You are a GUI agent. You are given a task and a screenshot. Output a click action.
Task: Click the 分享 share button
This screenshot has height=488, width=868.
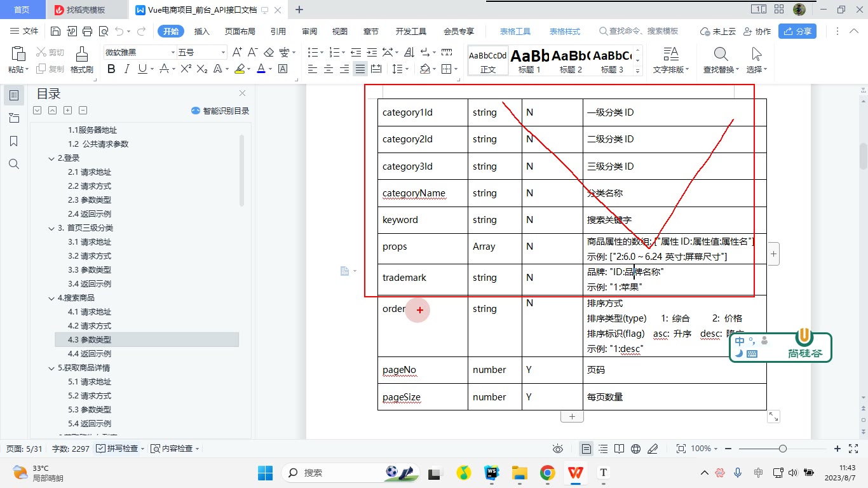tap(797, 31)
